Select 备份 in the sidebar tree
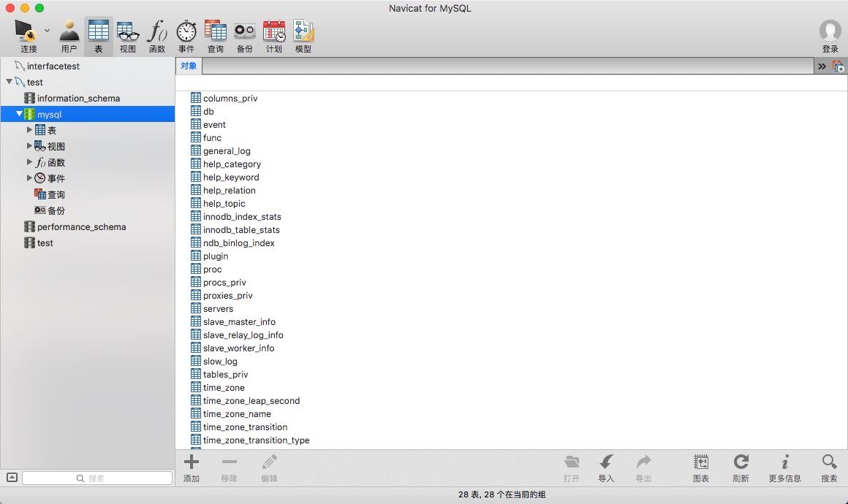Viewport: 848px width, 504px height. pyautogui.click(x=56, y=210)
